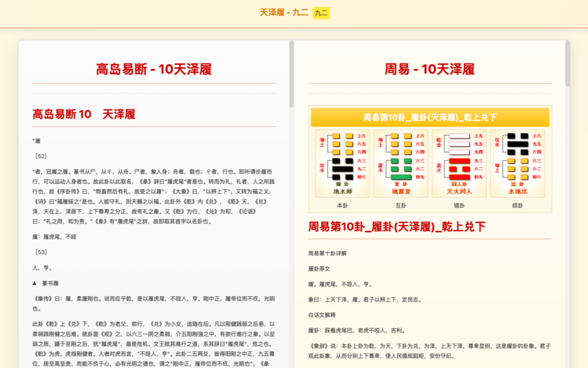
Task: Click the red 九三 line in 天火同人
Action: coord(459,161)
